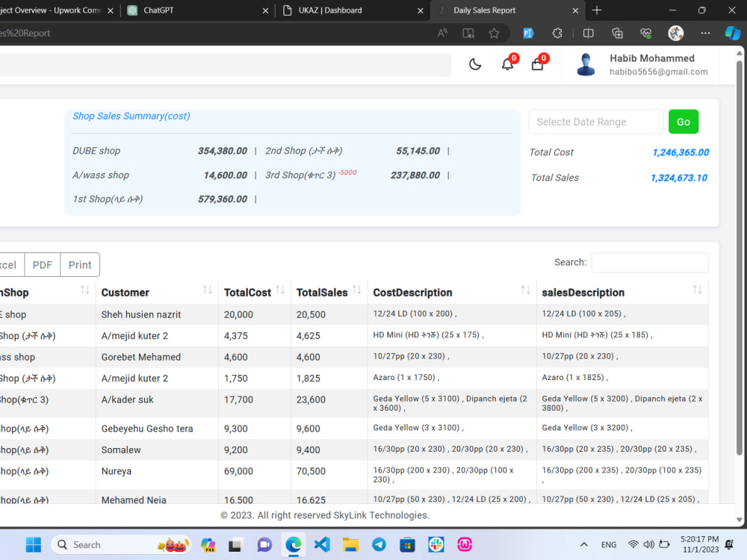Open notifications bell icon
Image resolution: width=747 pixels, height=560 pixels.
(508, 63)
